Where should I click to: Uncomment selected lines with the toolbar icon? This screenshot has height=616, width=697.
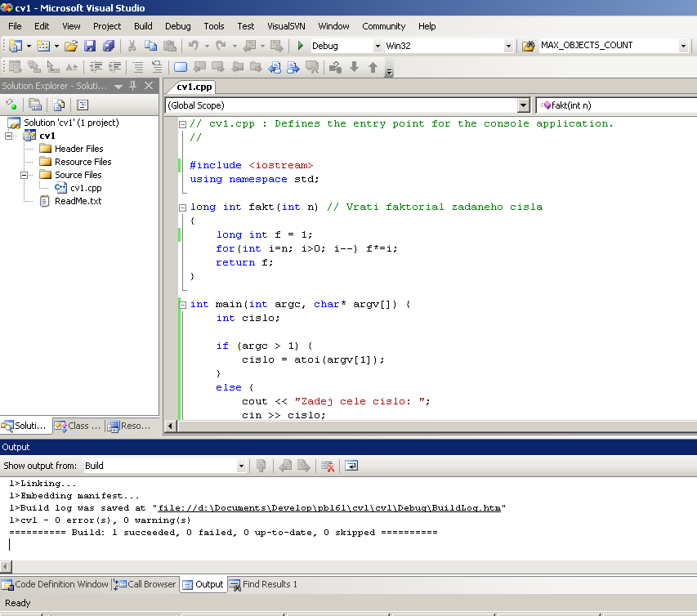(x=156, y=67)
